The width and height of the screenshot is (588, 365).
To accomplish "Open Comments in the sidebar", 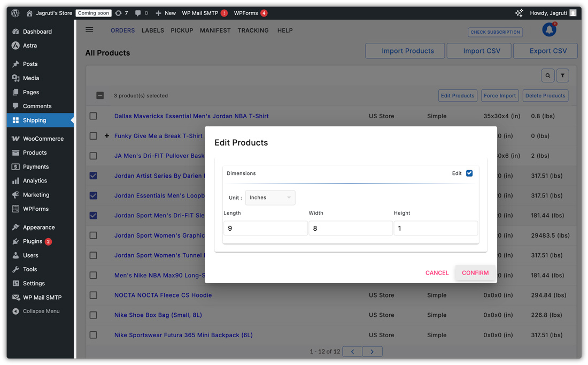I will [37, 106].
